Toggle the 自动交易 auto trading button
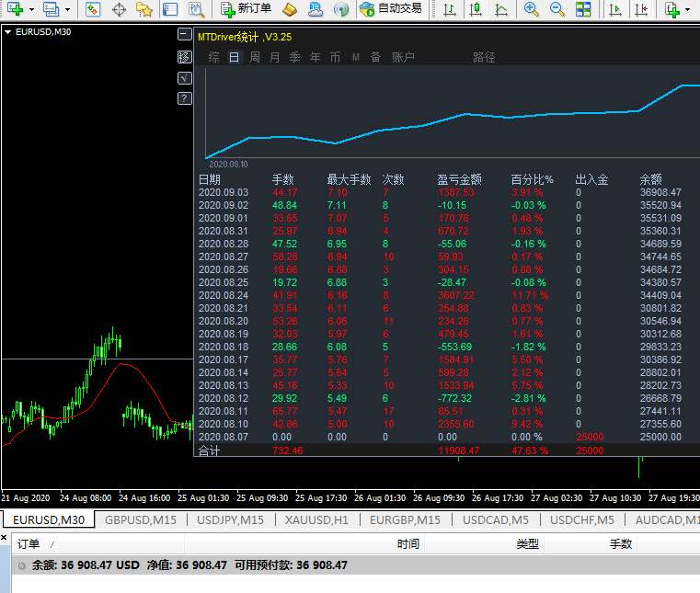Viewport: 700px width, 593px height. tap(391, 9)
